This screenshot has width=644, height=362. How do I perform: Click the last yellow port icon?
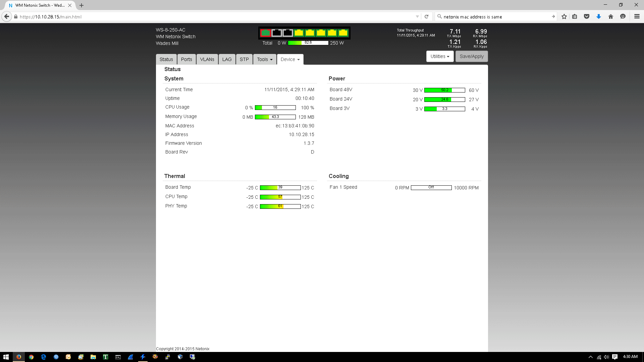pos(343,33)
